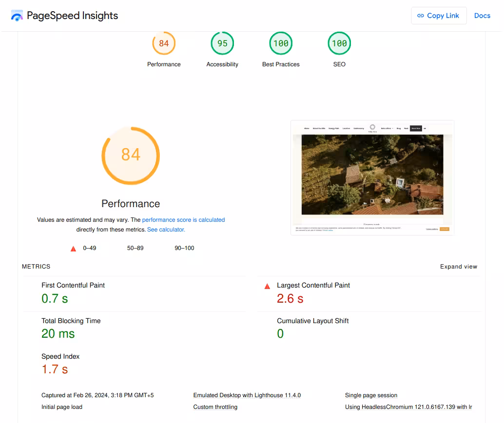Click the 'Best Practices' category label

point(281,64)
